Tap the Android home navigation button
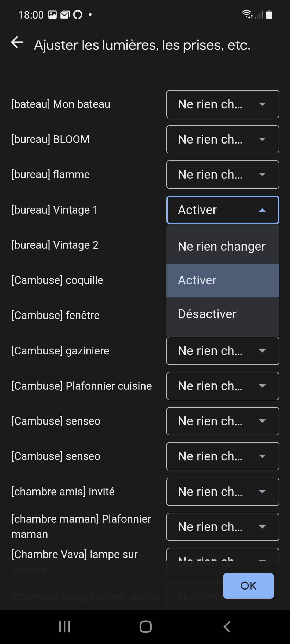This screenshot has width=290, height=644. [x=146, y=627]
